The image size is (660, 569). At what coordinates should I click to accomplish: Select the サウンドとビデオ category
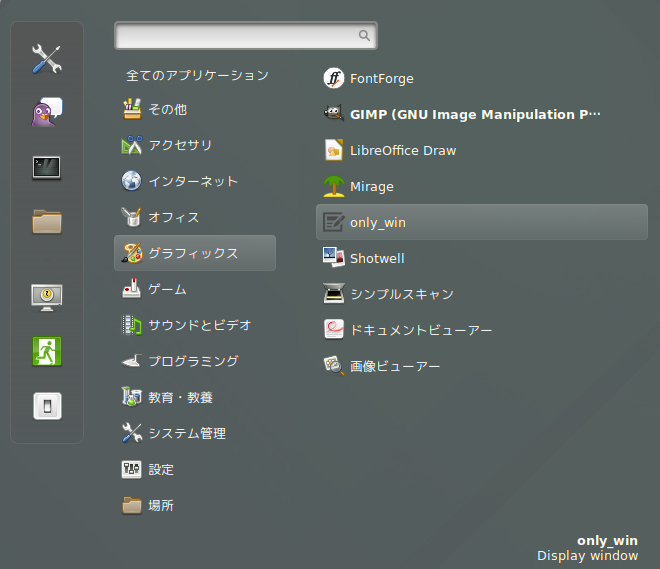pos(199,325)
